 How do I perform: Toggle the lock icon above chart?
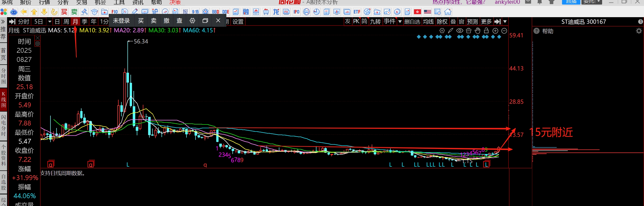pos(486,31)
